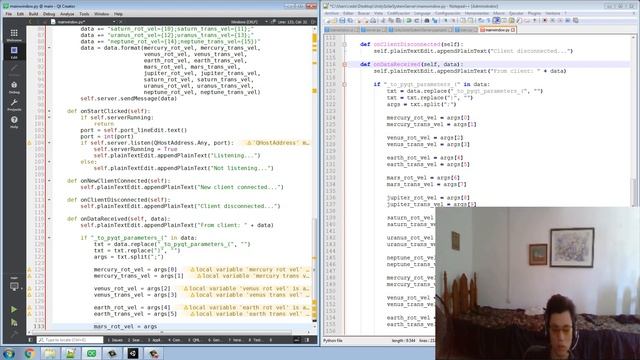Click Redo icon in Notepad++ toolbar
This screenshot has height=360, width=640.
coord(417,20)
